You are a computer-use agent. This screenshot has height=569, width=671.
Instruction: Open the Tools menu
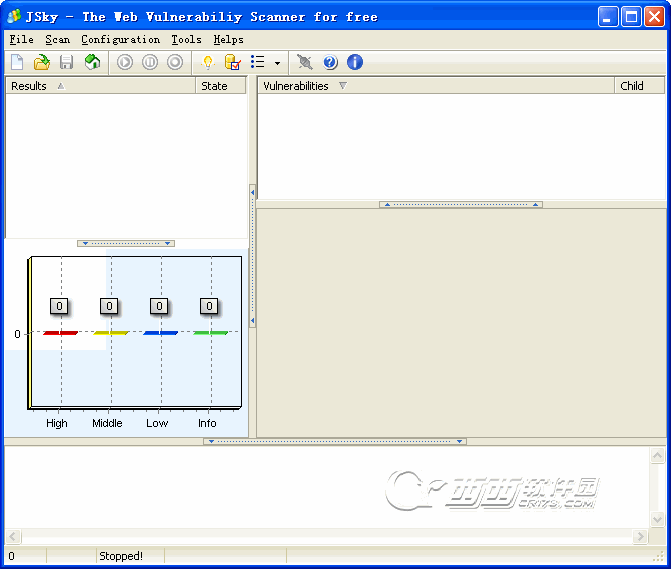[186, 39]
